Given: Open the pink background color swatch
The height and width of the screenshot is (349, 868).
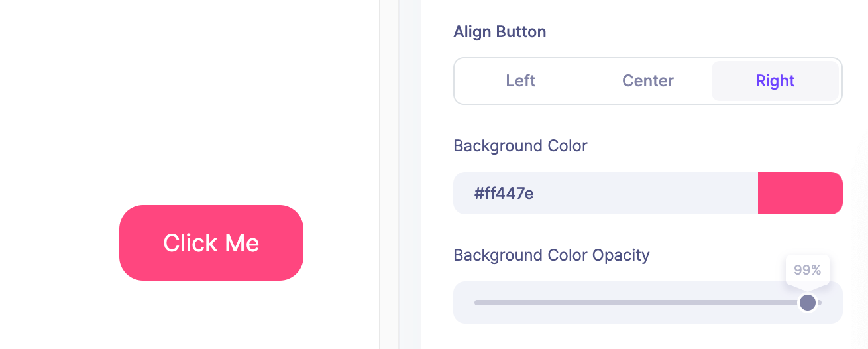Looking at the screenshot, I should 800,193.
